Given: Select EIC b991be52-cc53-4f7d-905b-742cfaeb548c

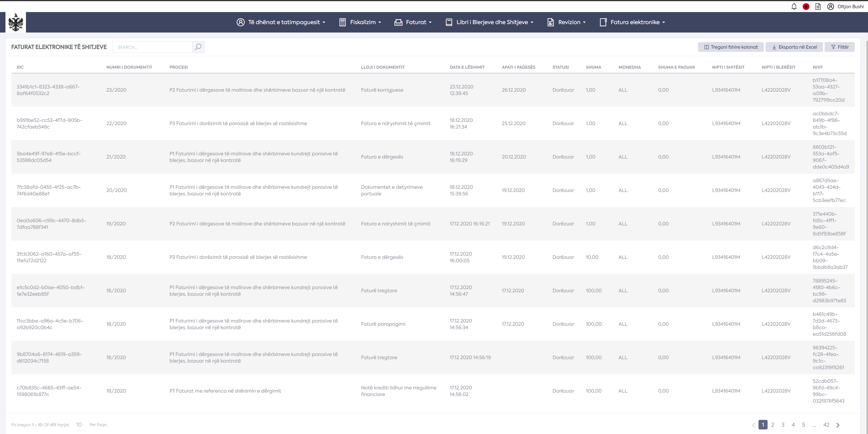Looking at the screenshot, I should pos(50,123).
